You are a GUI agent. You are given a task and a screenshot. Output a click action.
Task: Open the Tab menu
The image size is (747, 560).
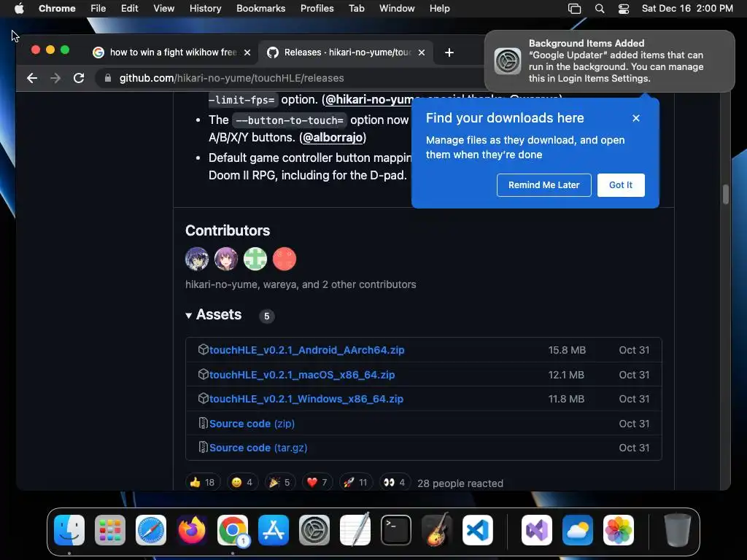click(x=356, y=9)
